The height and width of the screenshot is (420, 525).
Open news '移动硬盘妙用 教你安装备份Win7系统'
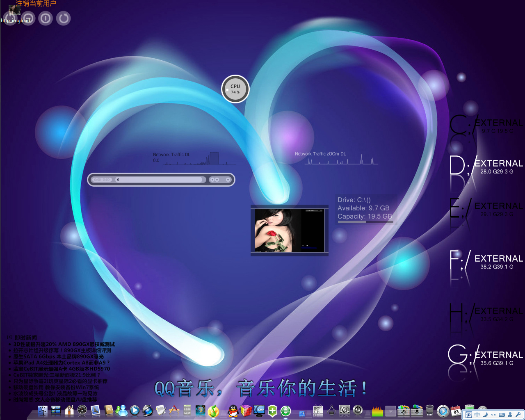[x=56, y=387]
